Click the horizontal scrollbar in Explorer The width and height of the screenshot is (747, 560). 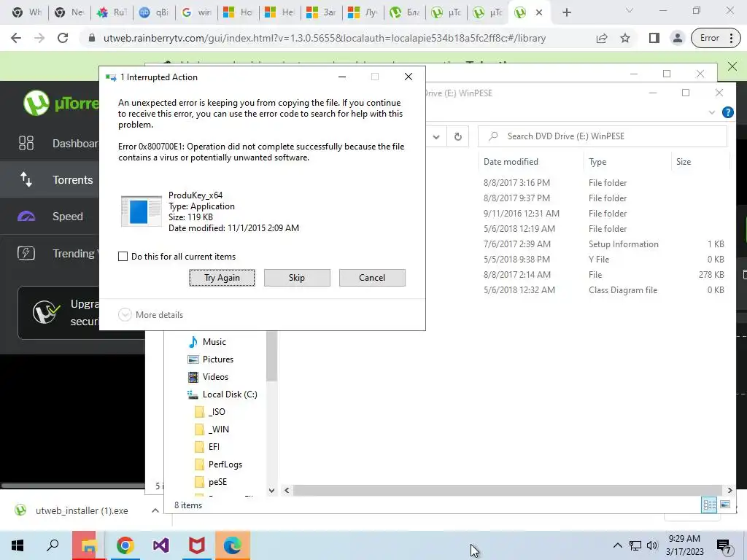click(x=508, y=490)
